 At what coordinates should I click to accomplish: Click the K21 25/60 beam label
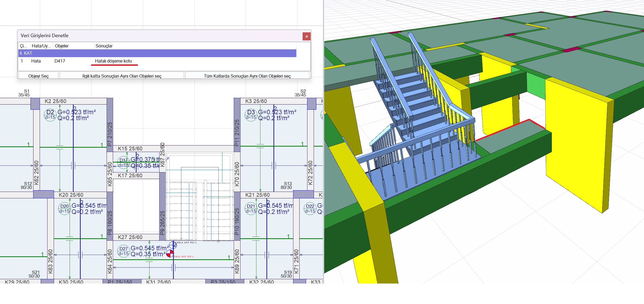click(257, 195)
